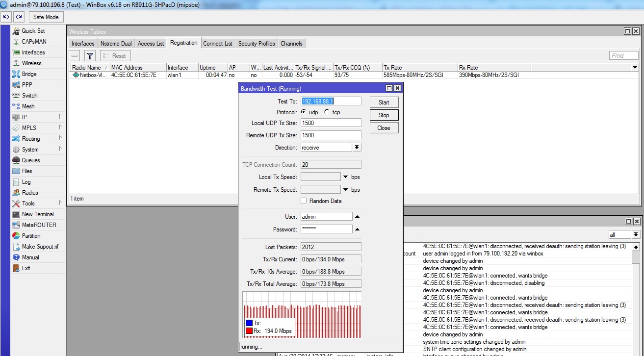Viewport: 644px width, 356px height.
Task: Click the Local UDP Tx Size field
Action: tap(331, 123)
